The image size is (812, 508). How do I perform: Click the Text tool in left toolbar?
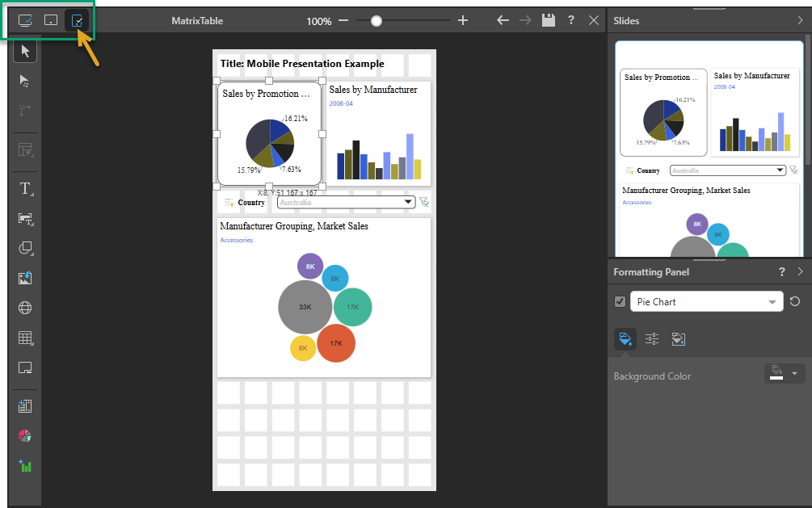click(x=25, y=189)
